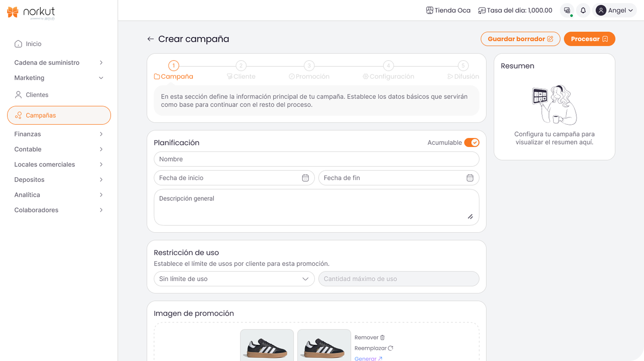The image size is (644, 361).
Task: Click the calendar icon on Fecha de fin
Action: [470, 178]
